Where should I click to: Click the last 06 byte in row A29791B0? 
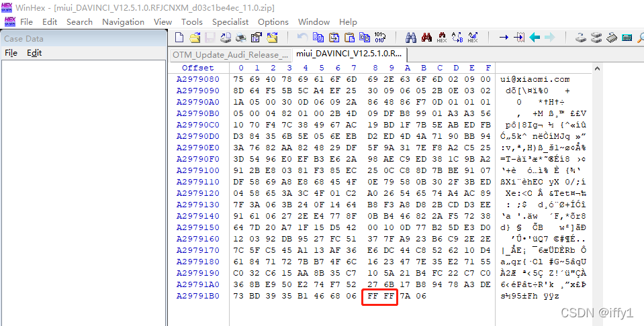pyautogui.click(x=421, y=296)
